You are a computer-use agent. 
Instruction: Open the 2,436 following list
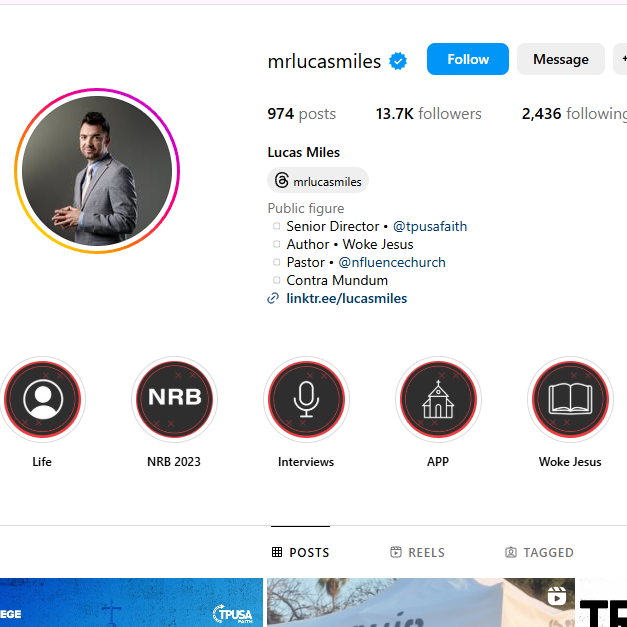[574, 114]
